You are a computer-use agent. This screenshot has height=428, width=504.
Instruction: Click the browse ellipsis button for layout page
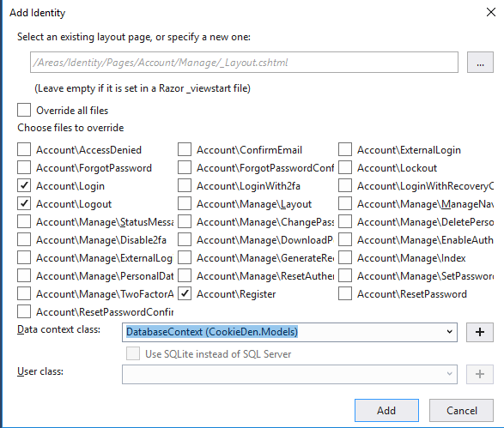[x=480, y=63]
